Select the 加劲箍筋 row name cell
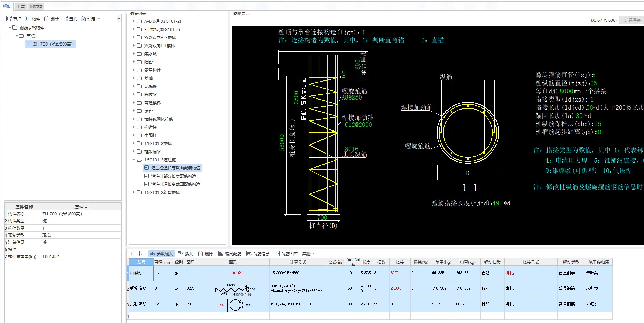Screen dimensions: 644x323 click(x=141, y=304)
